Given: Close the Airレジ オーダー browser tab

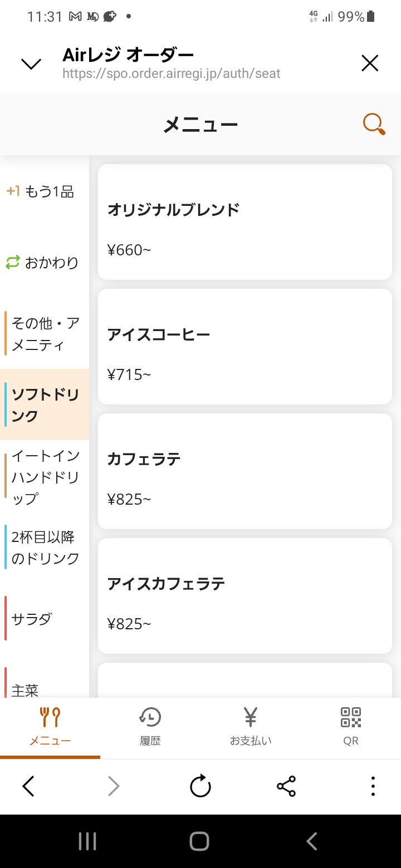Looking at the screenshot, I should [x=370, y=63].
